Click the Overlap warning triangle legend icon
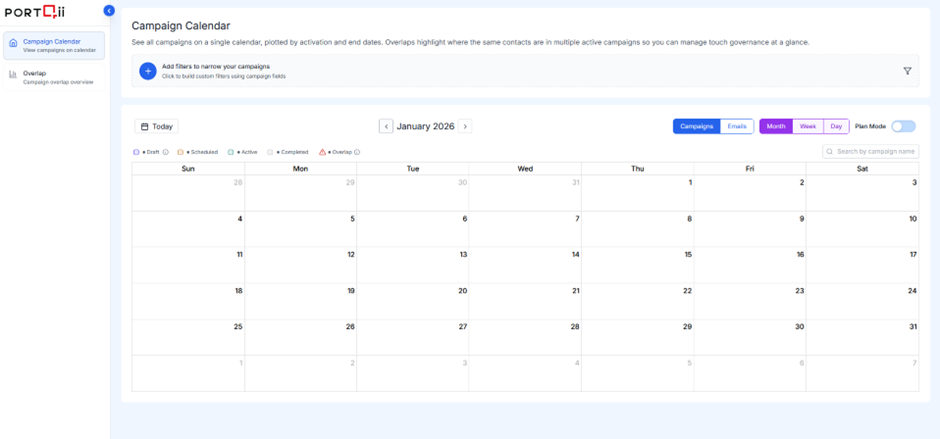The image size is (940, 439). tap(322, 152)
